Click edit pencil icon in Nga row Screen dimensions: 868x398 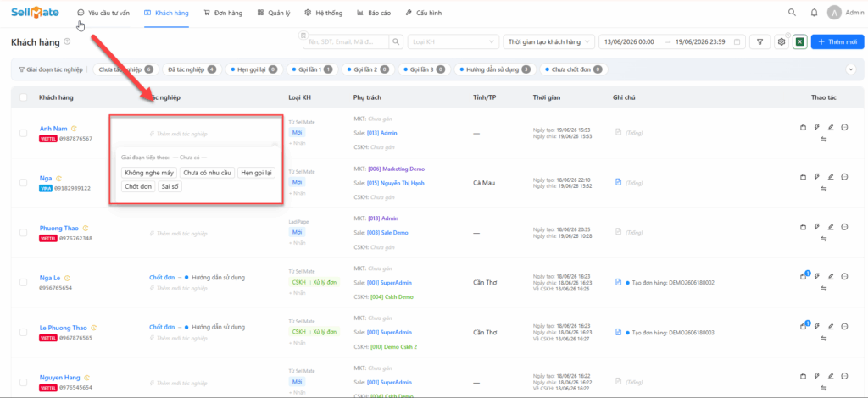click(831, 178)
